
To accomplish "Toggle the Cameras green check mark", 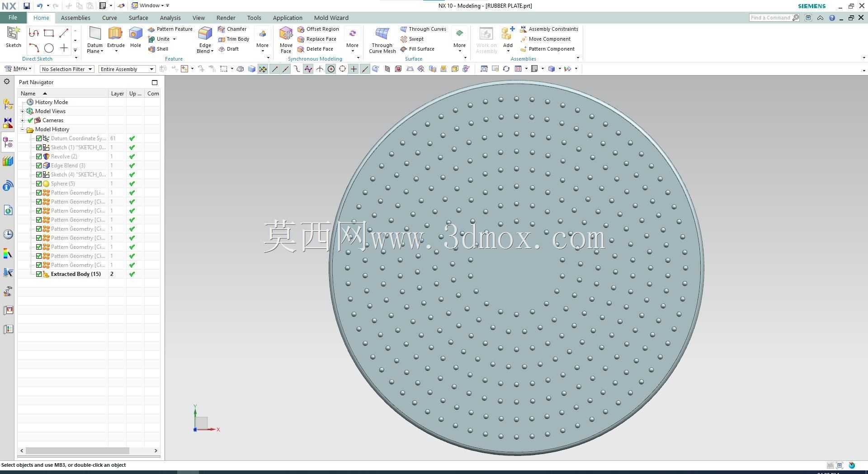I will (x=30, y=120).
